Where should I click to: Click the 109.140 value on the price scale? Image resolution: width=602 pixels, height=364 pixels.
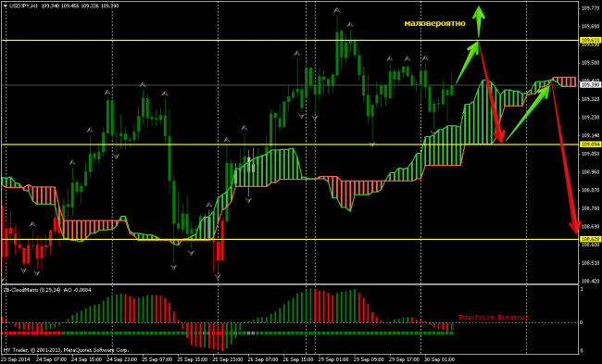click(591, 135)
